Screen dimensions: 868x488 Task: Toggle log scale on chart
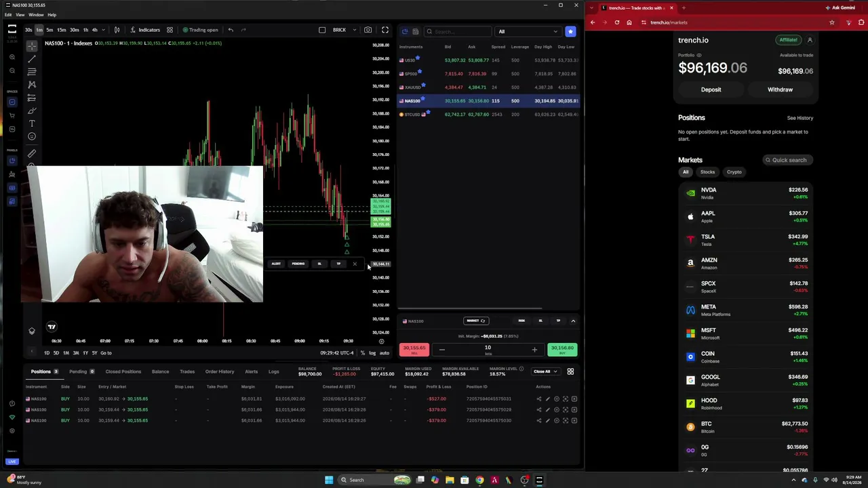click(x=372, y=353)
